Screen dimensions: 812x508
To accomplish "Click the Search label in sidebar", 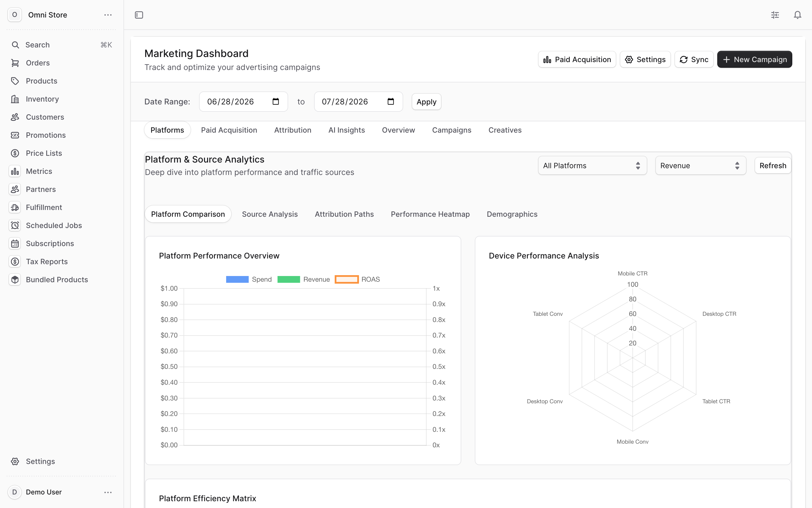I will pos(37,45).
